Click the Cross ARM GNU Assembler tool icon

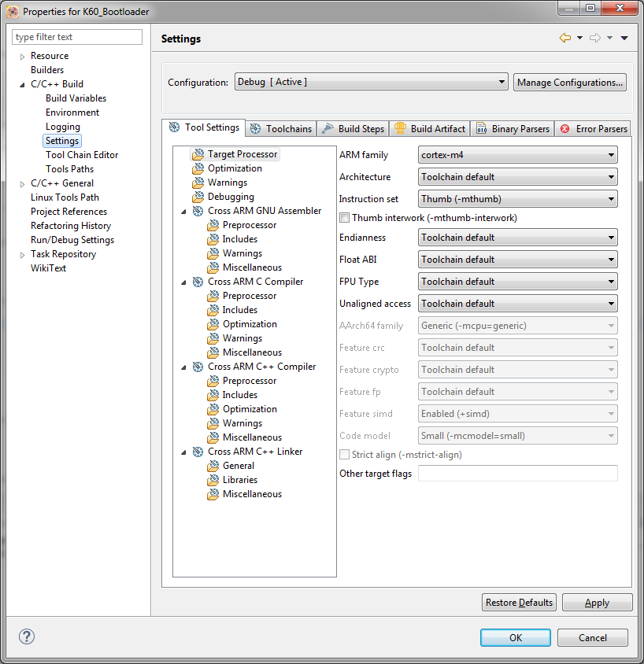(198, 211)
